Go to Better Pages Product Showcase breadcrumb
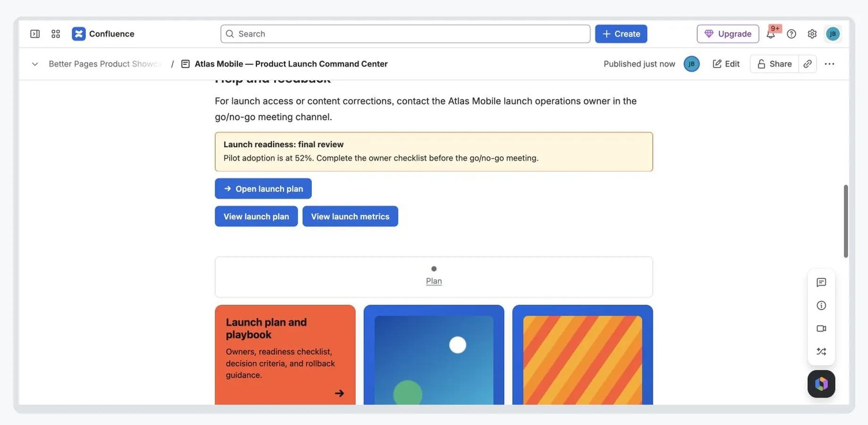868x425 pixels. click(105, 64)
